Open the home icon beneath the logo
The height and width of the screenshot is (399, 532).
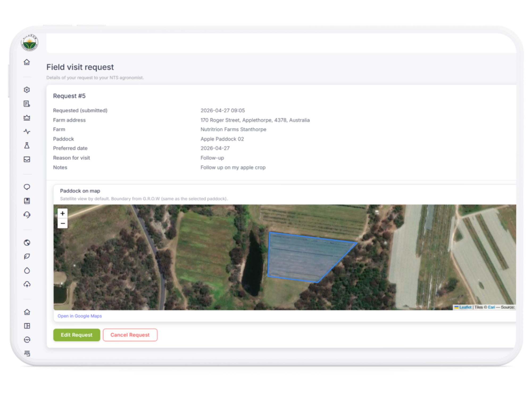point(27,62)
